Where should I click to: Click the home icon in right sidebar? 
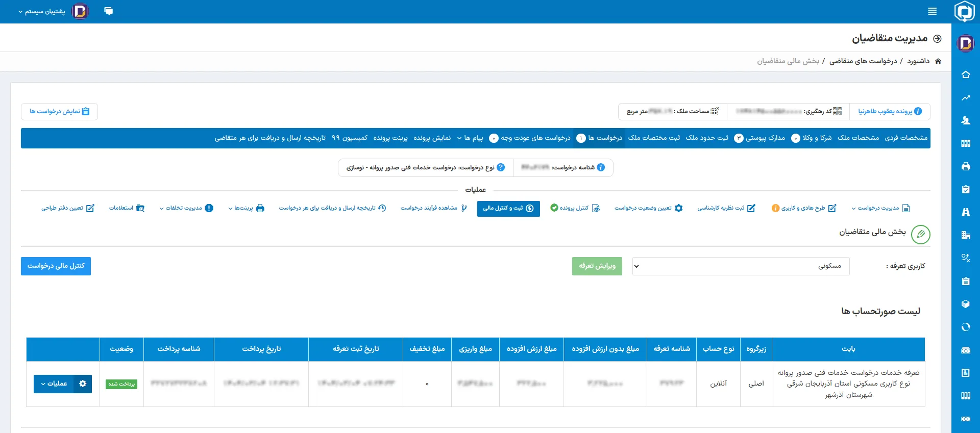point(965,75)
